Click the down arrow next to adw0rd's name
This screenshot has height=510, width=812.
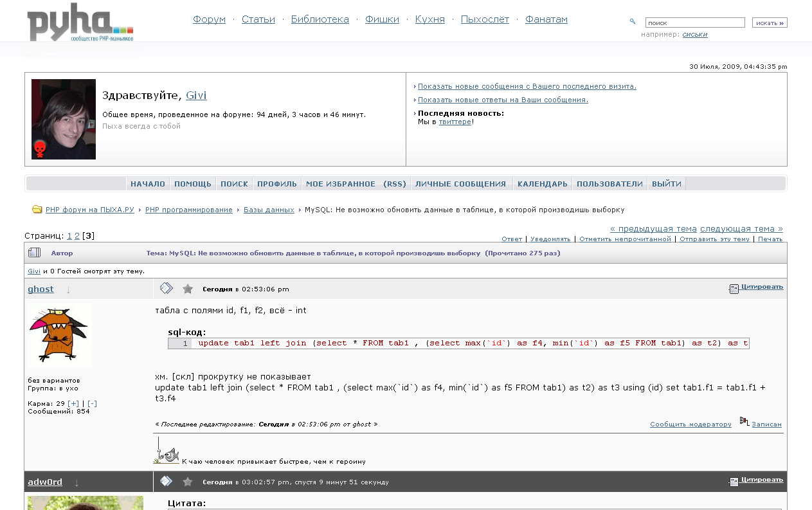[x=77, y=482]
